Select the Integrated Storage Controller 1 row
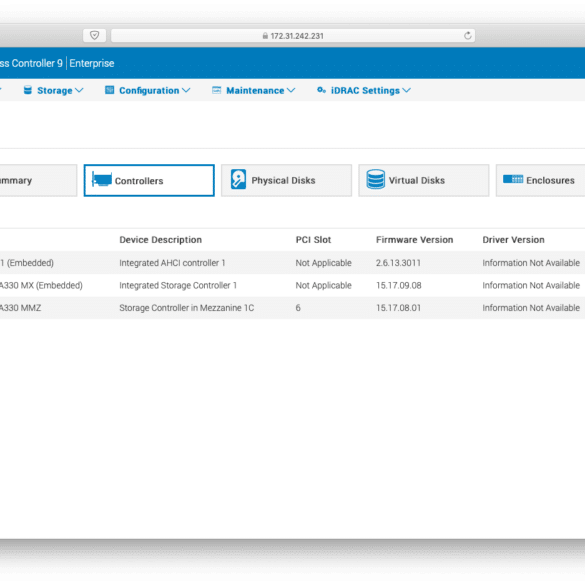The width and height of the screenshot is (585, 585). [292, 285]
